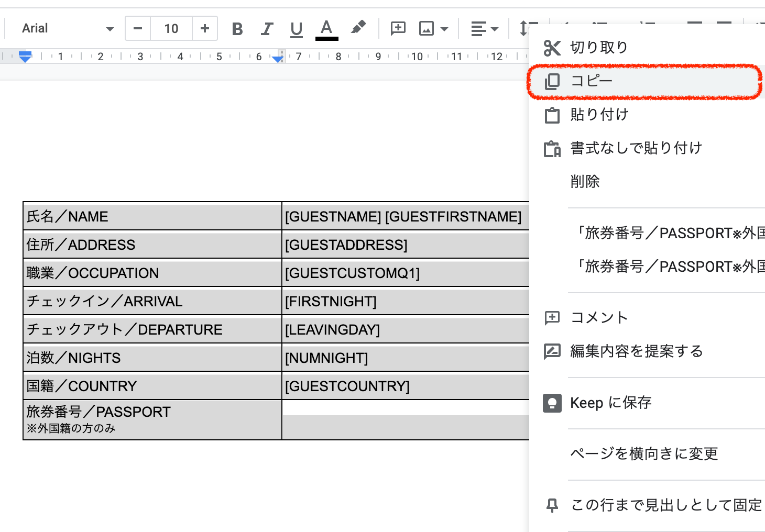
Task: Click the insert image icon
Action: (427, 28)
